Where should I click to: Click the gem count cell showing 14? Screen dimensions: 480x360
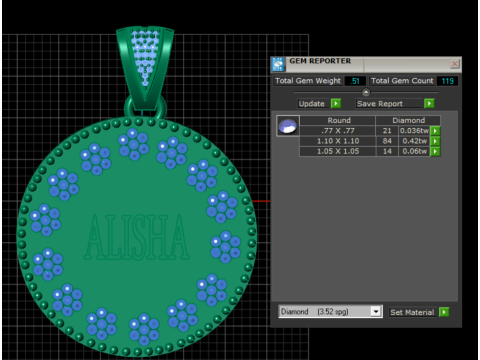[387, 151]
